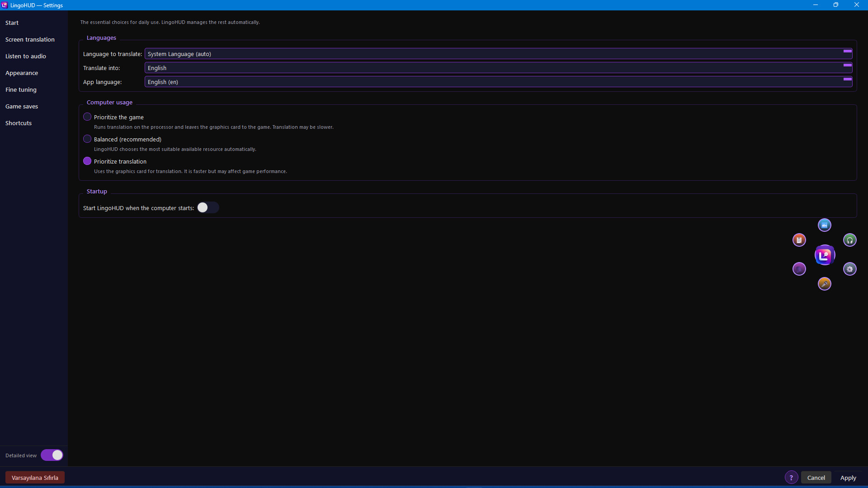The height and width of the screenshot is (488, 868).
Task: Click the Cancel button
Action: pyautogui.click(x=816, y=478)
